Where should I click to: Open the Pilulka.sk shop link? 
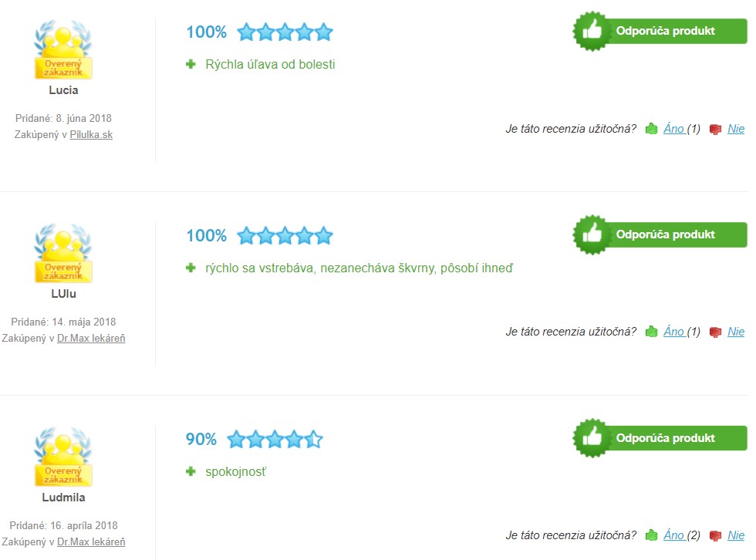tap(91, 134)
